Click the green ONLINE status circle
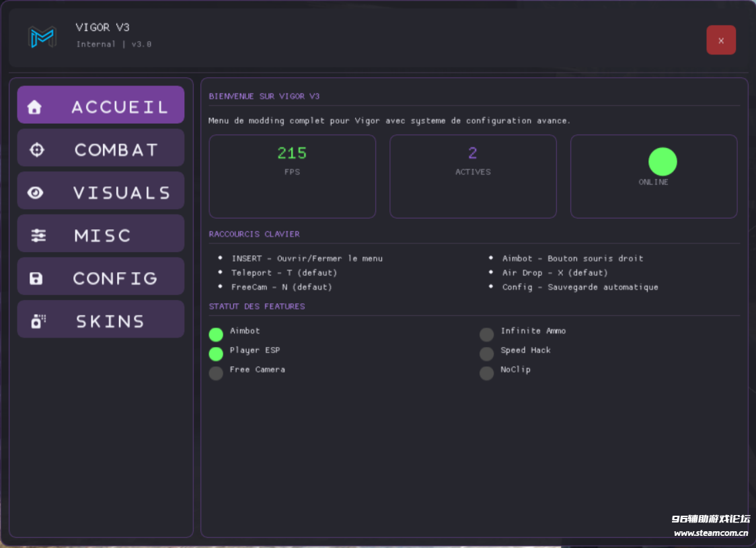 [x=662, y=162]
